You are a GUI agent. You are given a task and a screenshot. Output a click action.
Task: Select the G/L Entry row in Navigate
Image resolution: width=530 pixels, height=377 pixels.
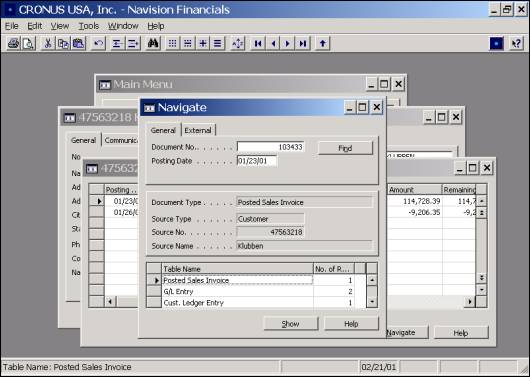coord(258,291)
